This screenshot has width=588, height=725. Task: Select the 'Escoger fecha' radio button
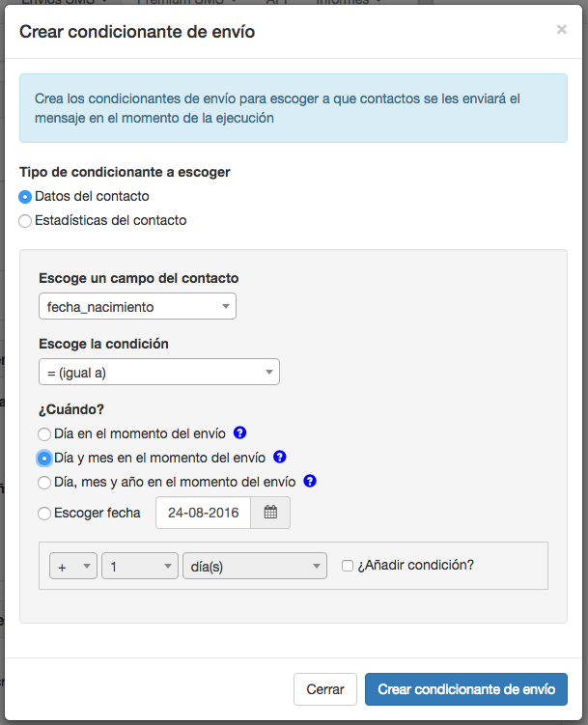44,514
